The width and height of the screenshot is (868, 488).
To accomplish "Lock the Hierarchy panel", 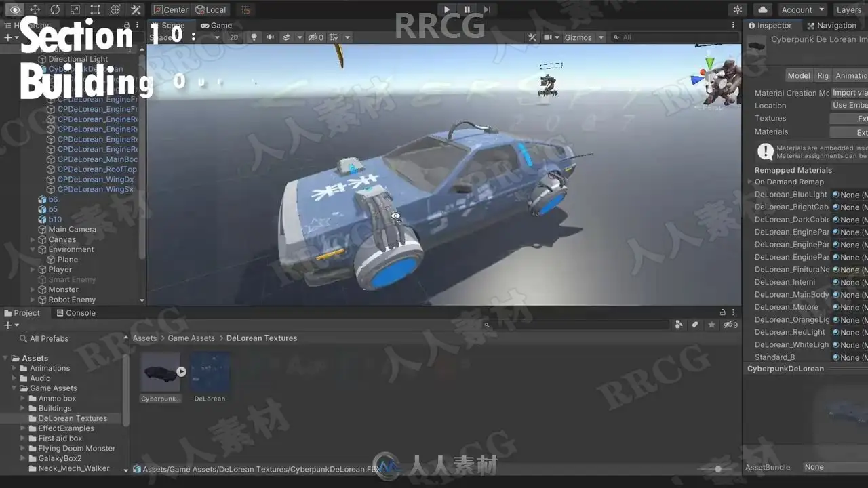I will coord(127,25).
